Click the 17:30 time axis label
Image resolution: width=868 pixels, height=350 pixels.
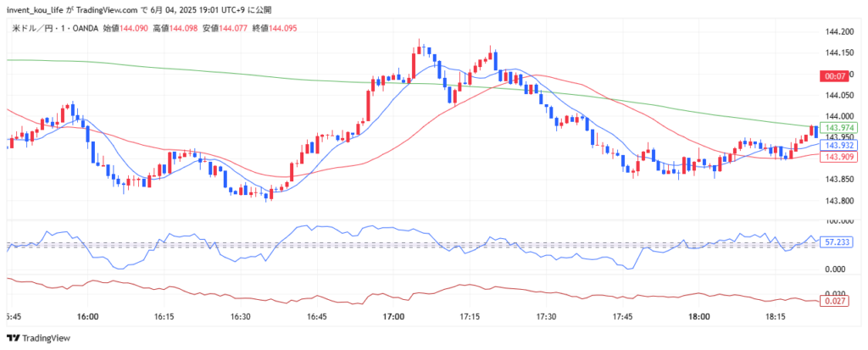click(x=547, y=317)
